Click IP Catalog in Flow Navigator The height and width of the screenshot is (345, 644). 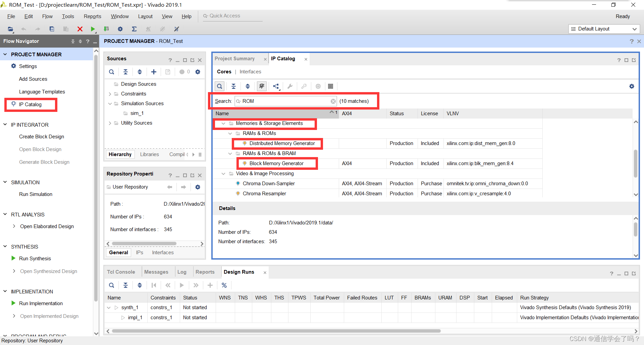[x=30, y=105]
